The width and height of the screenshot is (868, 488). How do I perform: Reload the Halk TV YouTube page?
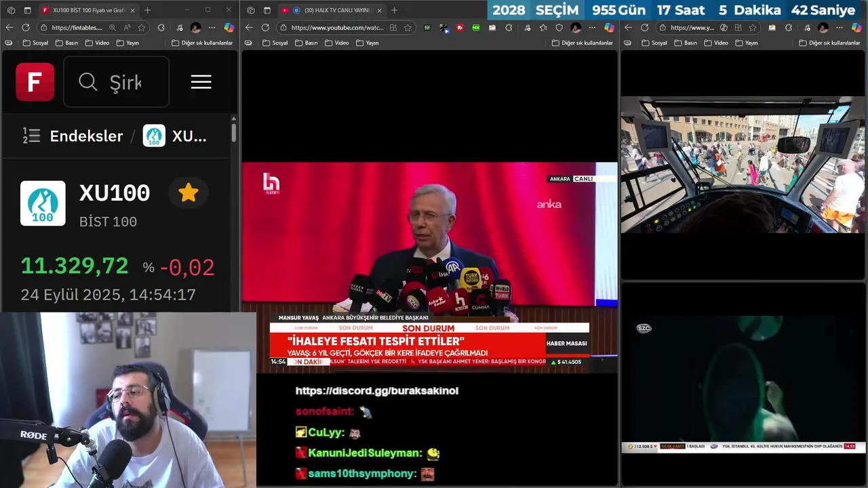coord(265,28)
